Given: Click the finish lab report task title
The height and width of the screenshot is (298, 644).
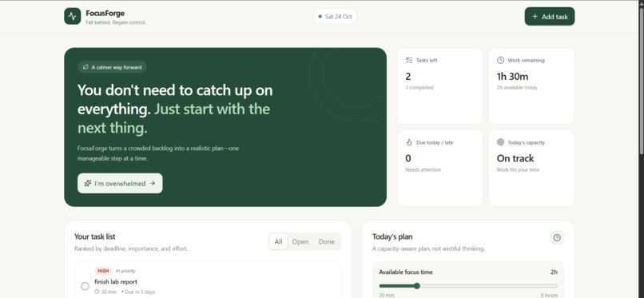Looking at the screenshot, I should point(116,281).
